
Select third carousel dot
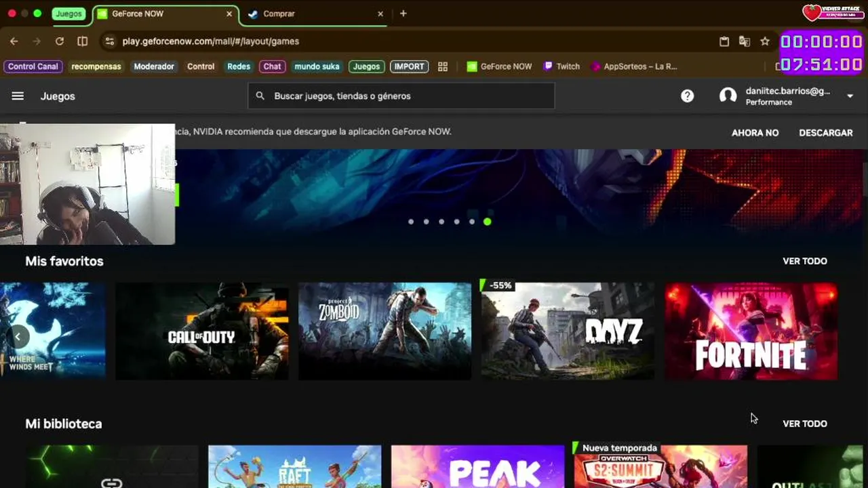(441, 222)
